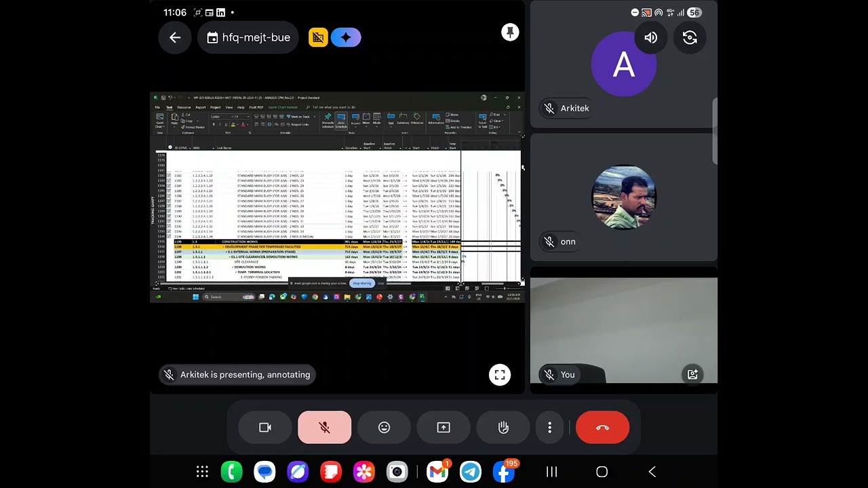
Task: Open more options three-dot menu
Action: coord(550,428)
